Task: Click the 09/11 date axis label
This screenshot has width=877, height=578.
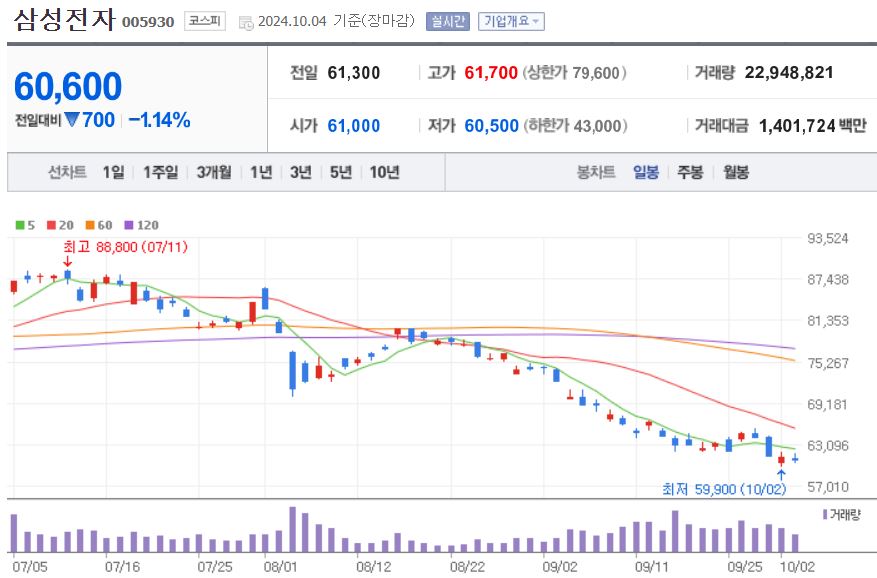Action: [x=652, y=567]
